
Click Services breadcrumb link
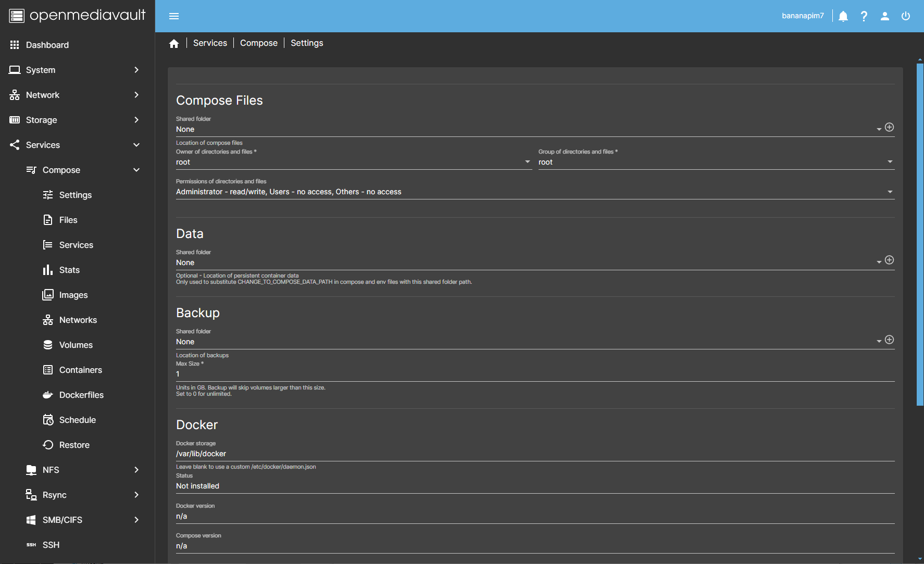pos(210,43)
